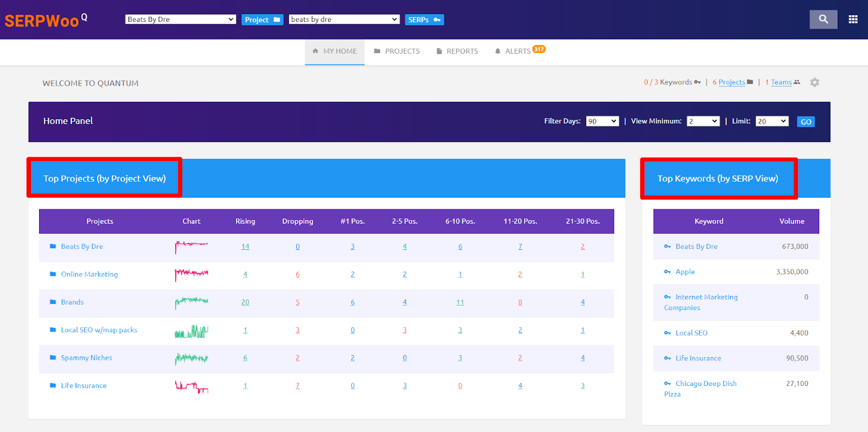Image resolution: width=868 pixels, height=432 pixels.
Task: Click key icon beside Chicago Deep Dish Pizza
Action: click(x=667, y=383)
